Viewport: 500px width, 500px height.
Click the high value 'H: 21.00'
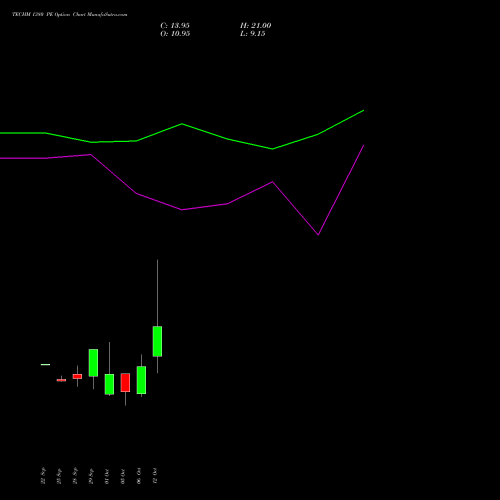255,26
